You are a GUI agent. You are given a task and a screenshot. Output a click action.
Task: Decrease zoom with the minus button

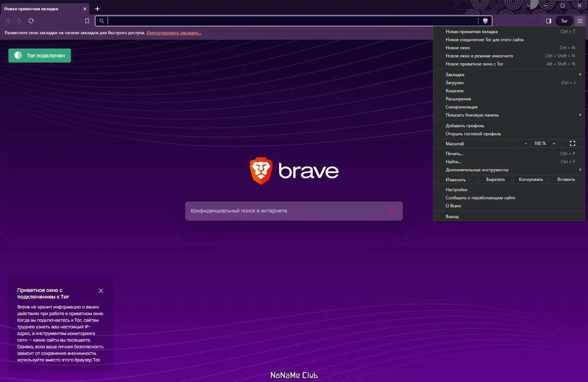click(526, 143)
